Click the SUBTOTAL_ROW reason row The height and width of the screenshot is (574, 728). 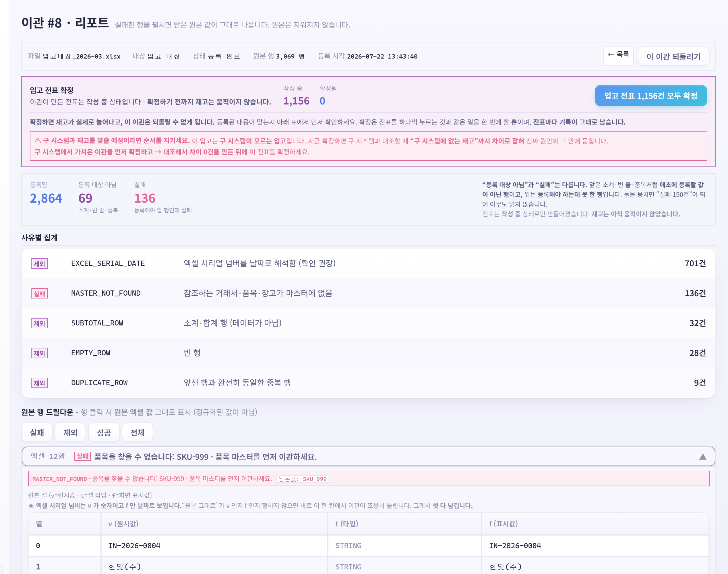tap(368, 323)
